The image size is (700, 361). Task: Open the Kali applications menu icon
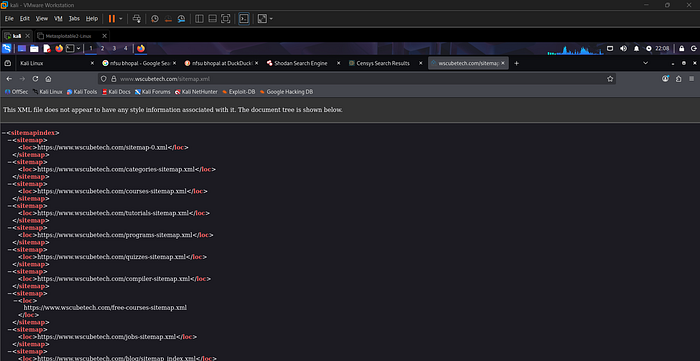point(7,48)
